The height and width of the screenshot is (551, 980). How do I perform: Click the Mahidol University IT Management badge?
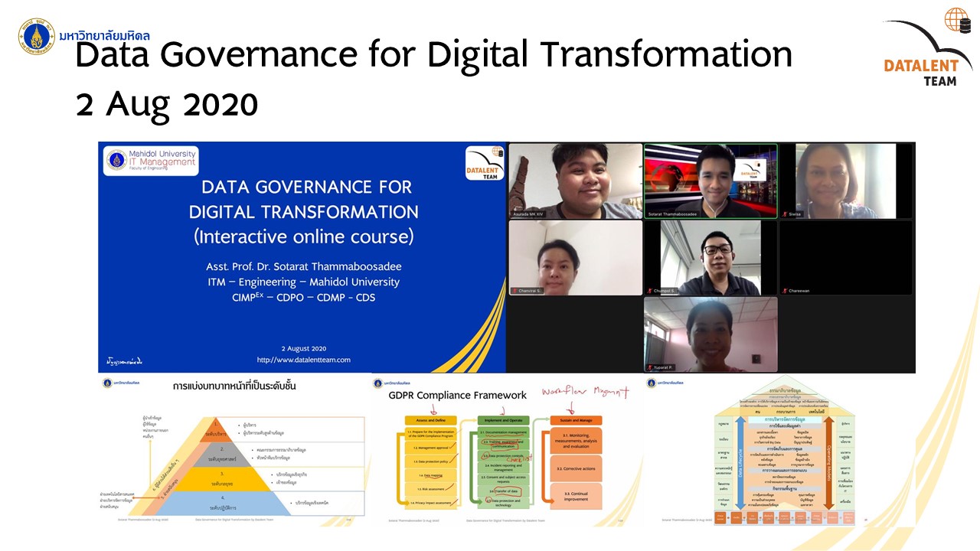(x=151, y=161)
